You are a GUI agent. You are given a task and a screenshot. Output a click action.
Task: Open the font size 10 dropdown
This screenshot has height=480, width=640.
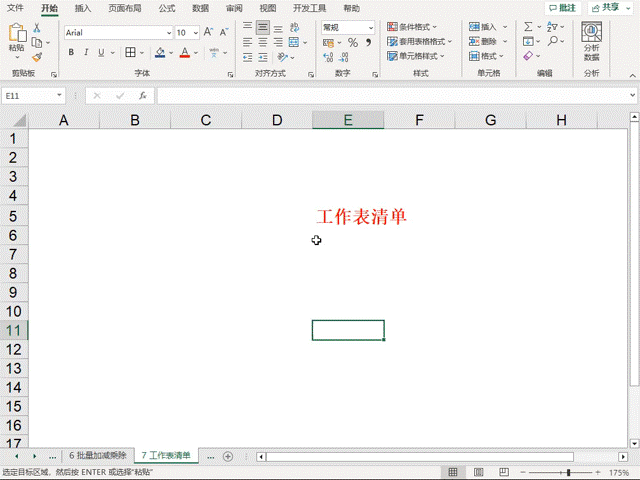pyautogui.click(x=196, y=33)
